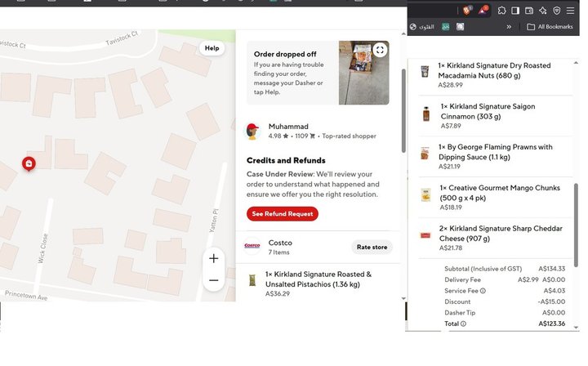
Task: Click the right item list scrollbar thumb
Action: pos(576,225)
